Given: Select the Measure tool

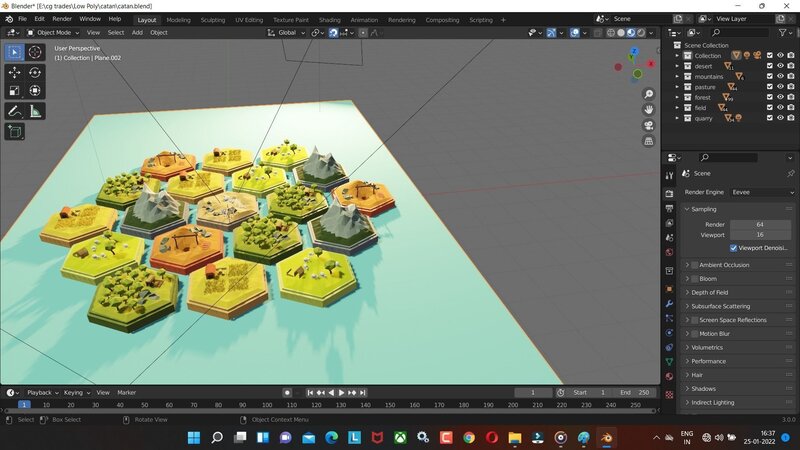Looking at the screenshot, I should point(35,111).
